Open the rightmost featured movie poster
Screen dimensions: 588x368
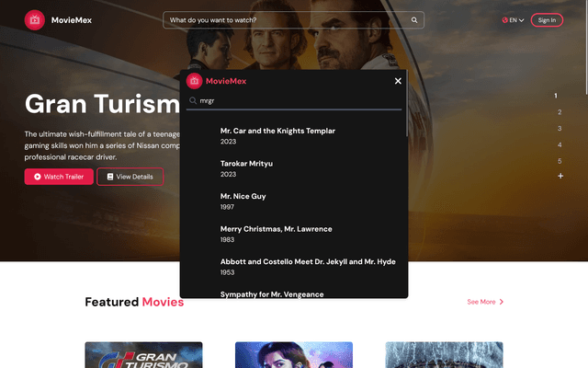[444, 355]
